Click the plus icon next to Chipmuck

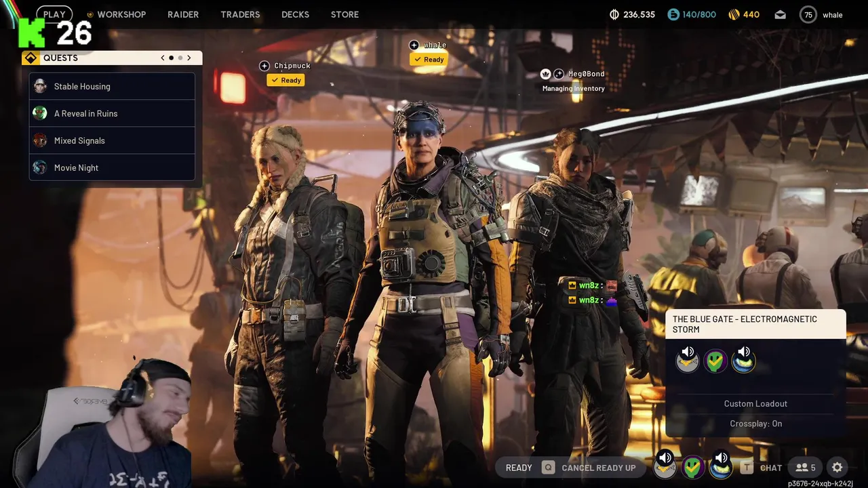(x=264, y=66)
